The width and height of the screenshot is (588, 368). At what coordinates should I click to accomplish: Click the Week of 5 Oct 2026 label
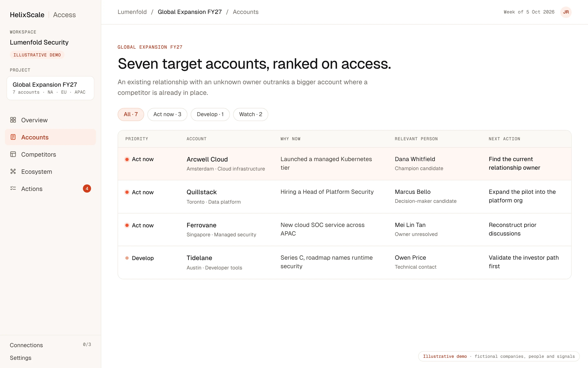[529, 12]
